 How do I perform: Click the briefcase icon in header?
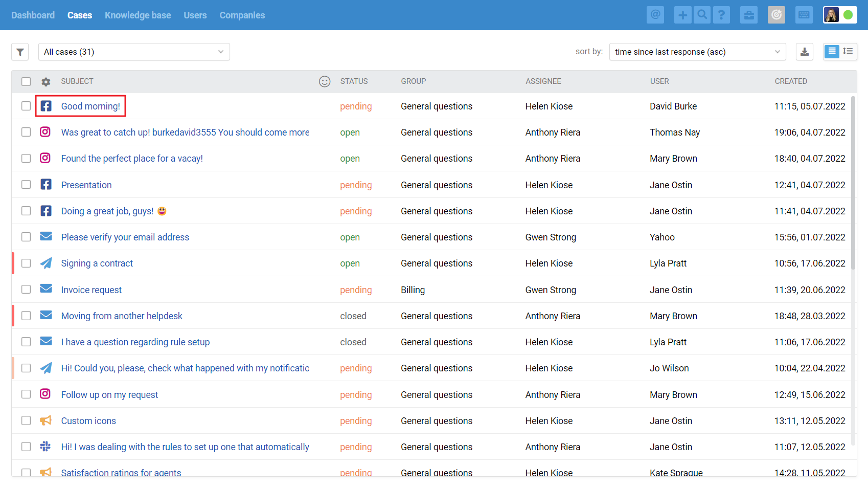[x=749, y=15]
